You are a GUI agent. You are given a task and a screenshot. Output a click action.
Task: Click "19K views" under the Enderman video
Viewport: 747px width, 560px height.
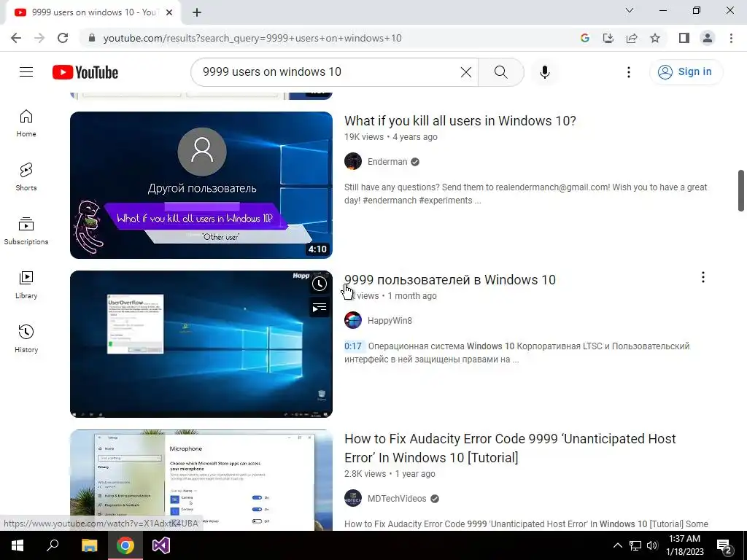pyautogui.click(x=364, y=137)
